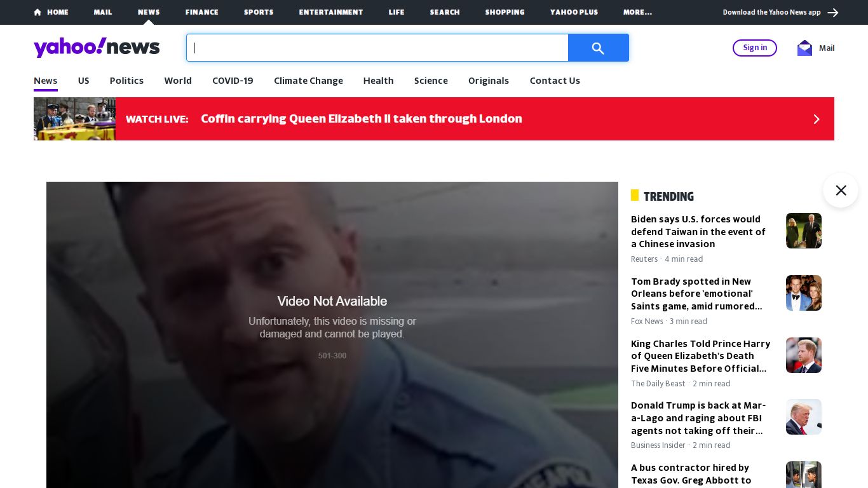Click the Yahoo News logo
868x488 pixels.
(97, 48)
